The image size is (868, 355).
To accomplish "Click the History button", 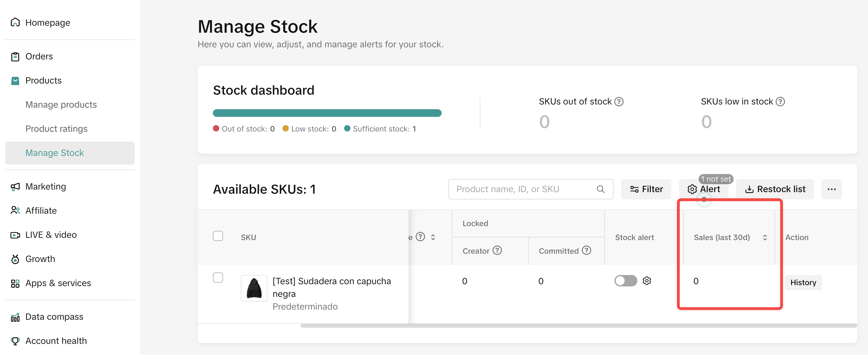I will tap(803, 282).
